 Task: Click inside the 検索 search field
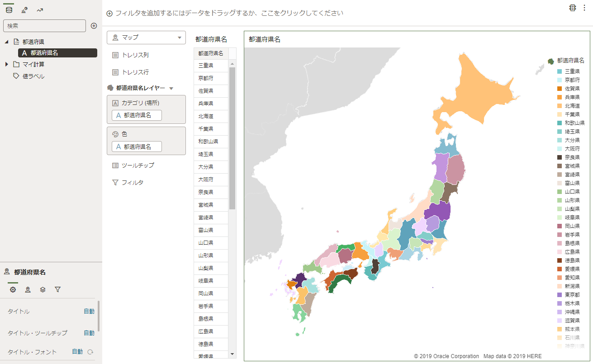pyautogui.click(x=44, y=26)
